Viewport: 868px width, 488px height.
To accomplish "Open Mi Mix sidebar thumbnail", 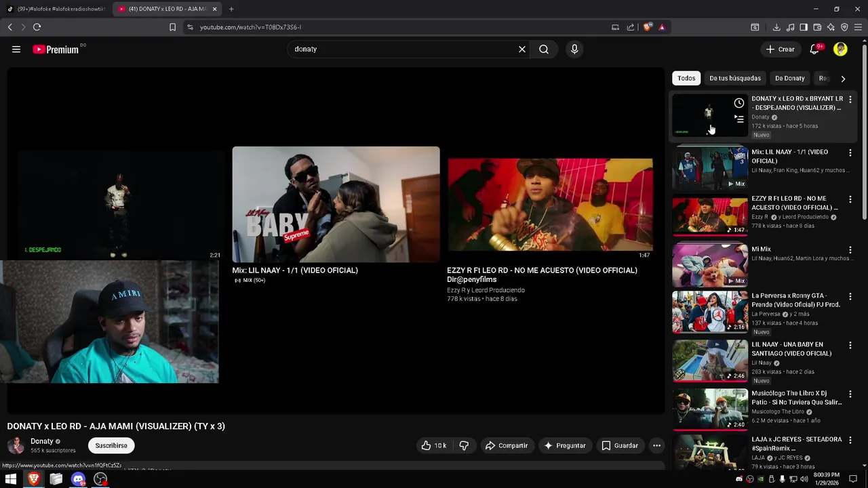I will coord(710,265).
